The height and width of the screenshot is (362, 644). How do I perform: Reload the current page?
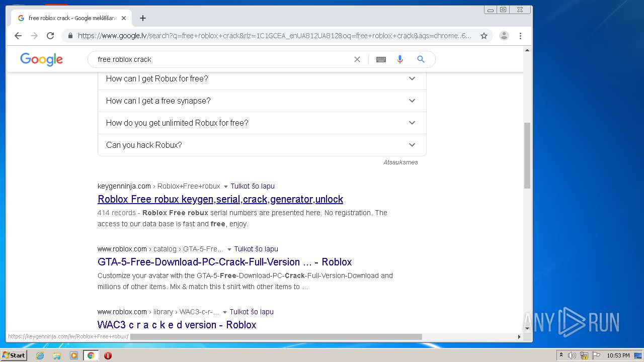pyautogui.click(x=50, y=36)
